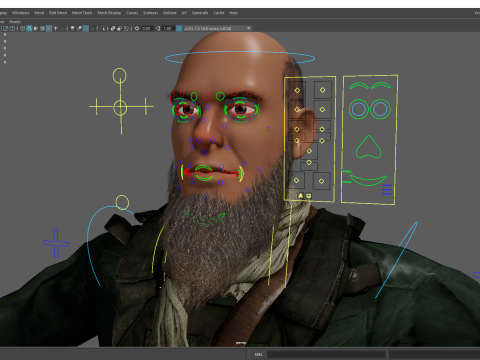Viewport: 480px width, 360px height.
Task: Click the exposure icon
Action: tap(137, 28)
